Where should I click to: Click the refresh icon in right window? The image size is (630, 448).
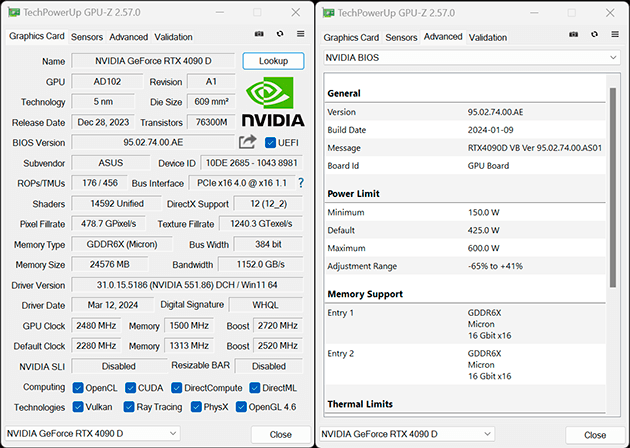[x=595, y=35]
